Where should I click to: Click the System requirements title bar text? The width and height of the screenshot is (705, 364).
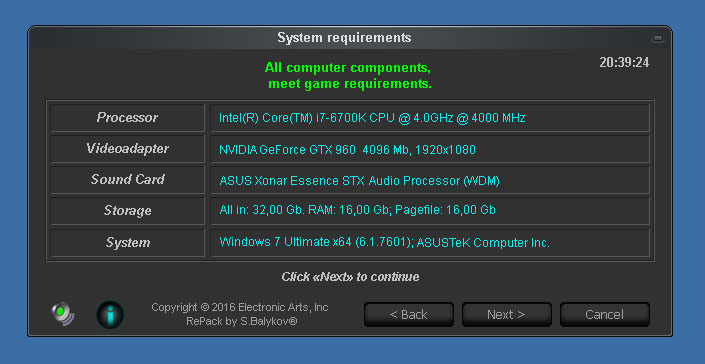[x=344, y=38]
